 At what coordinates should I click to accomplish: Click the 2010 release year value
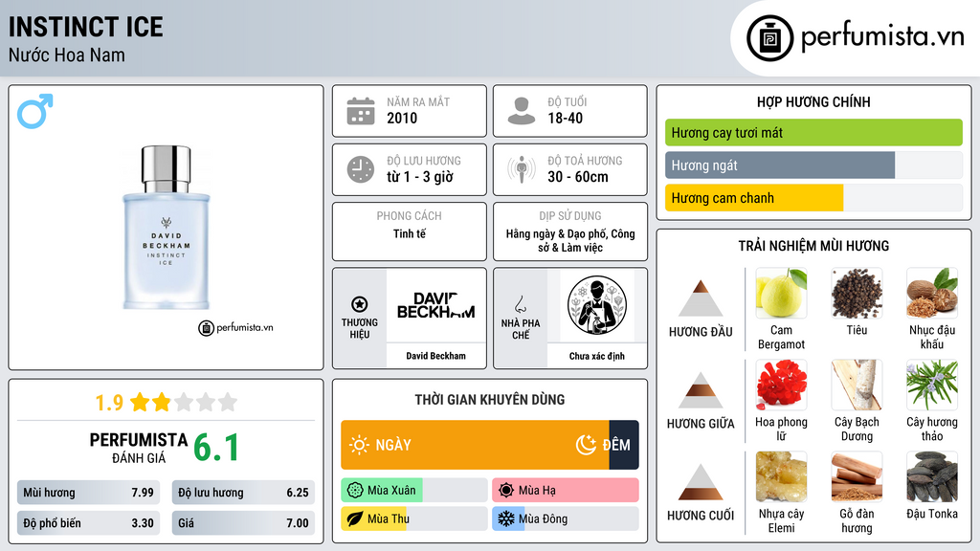[x=402, y=118]
